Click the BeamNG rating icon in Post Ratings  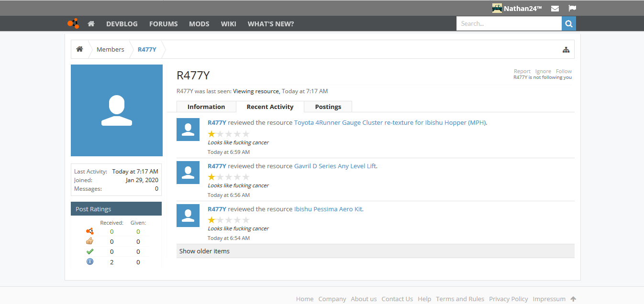pos(89,231)
